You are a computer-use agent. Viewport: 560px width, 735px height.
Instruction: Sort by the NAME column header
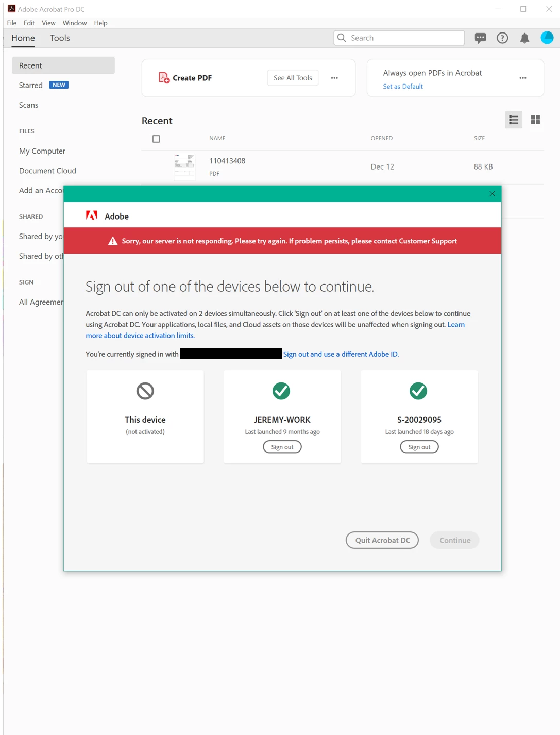pos(217,138)
